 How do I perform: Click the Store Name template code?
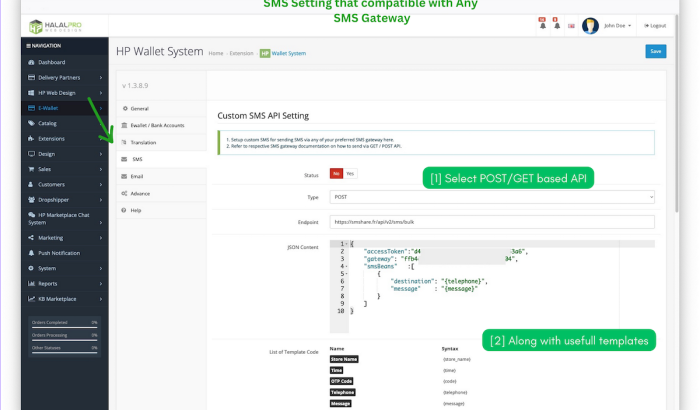click(344, 359)
